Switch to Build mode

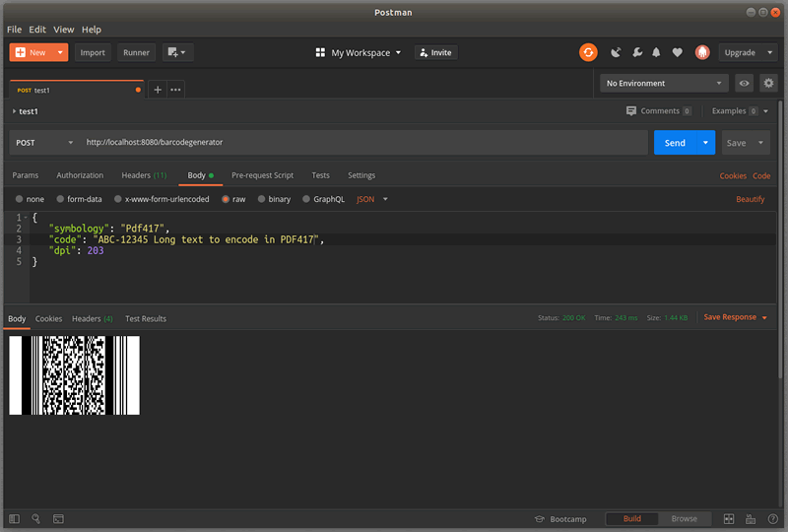[x=631, y=519]
